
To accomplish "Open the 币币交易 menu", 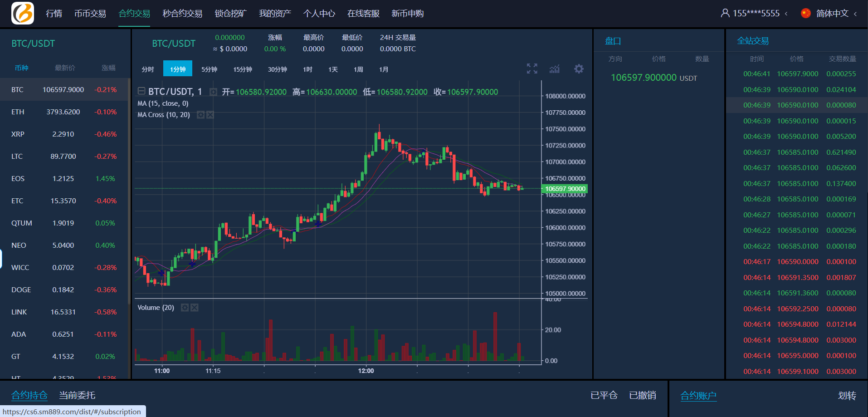I will (90, 14).
